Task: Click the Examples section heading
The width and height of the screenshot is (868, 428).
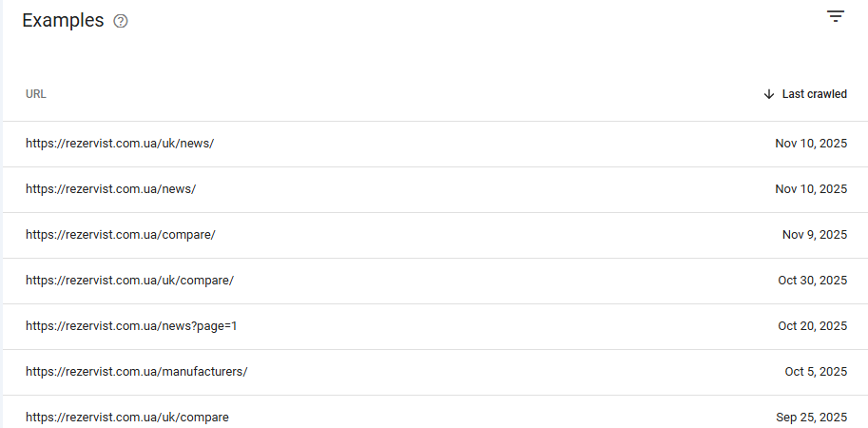Action: (x=63, y=21)
